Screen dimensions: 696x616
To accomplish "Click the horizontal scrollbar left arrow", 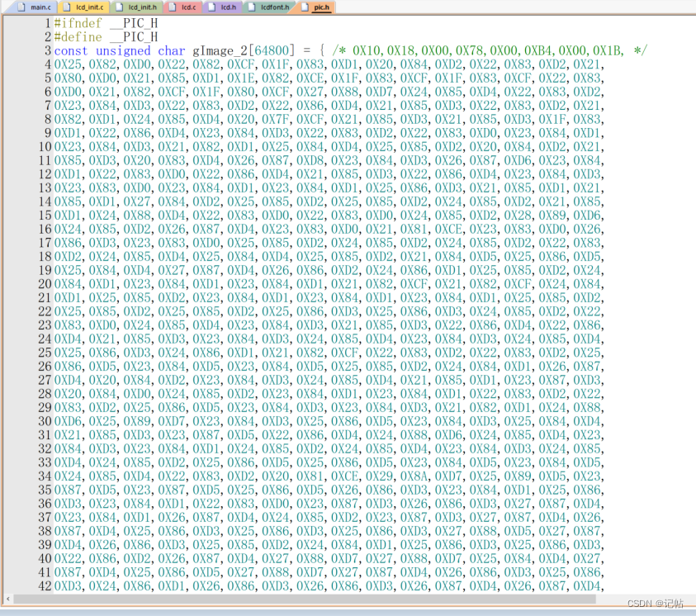I will pos(8,599).
